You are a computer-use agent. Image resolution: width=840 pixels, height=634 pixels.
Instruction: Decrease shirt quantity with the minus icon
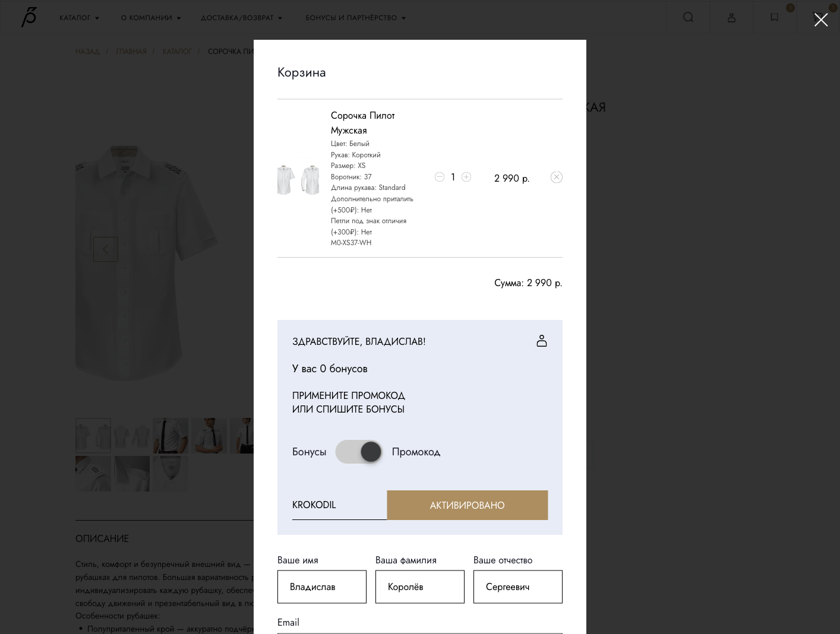point(440,177)
